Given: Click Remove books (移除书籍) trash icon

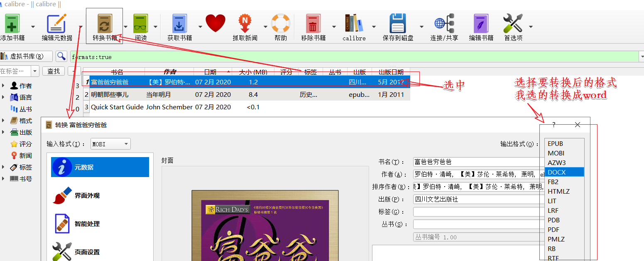Looking at the screenshot, I should coord(313,24).
